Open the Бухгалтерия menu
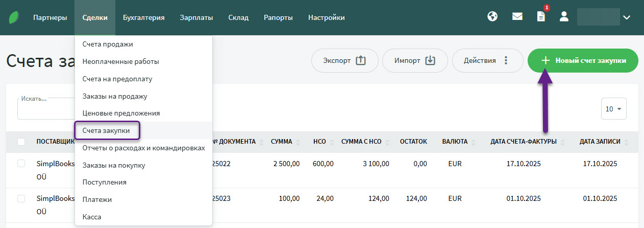Viewport: 644px width, 228px height. (143, 18)
